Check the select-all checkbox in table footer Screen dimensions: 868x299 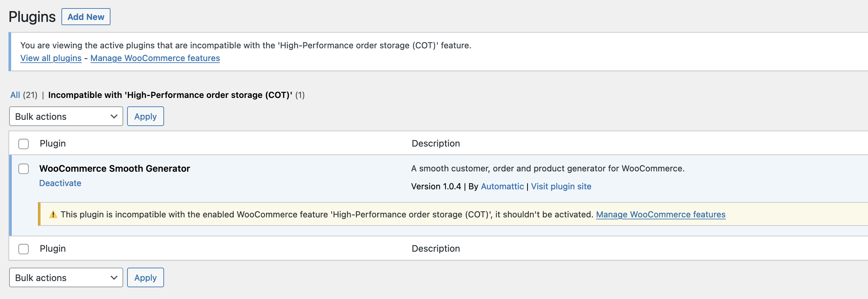(23, 249)
